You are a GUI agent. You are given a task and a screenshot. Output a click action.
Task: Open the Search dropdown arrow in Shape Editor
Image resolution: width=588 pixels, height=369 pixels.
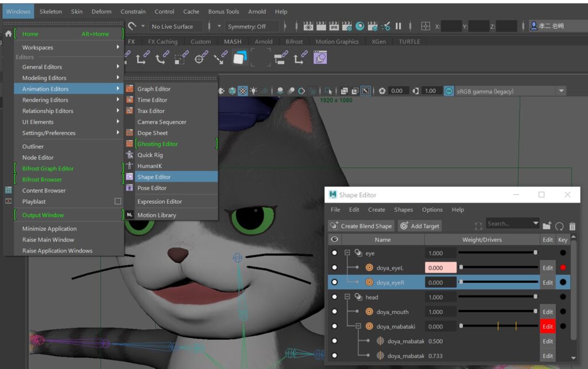coord(536,223)
